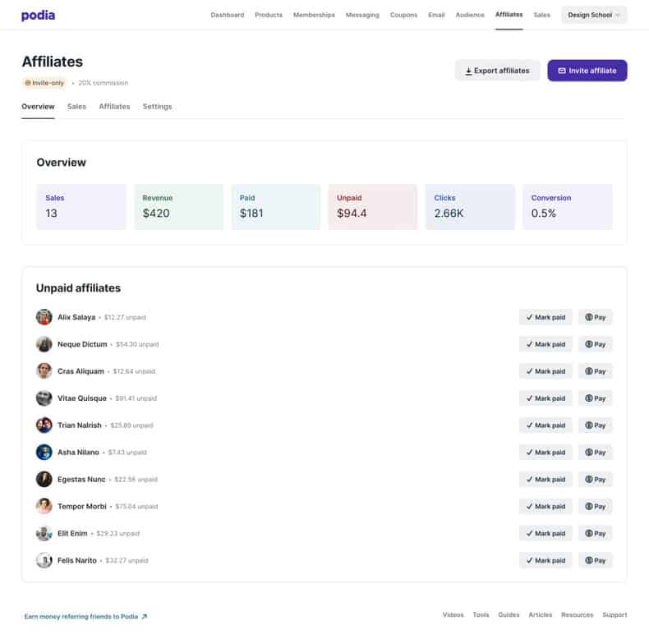Viewport: 649px width, 644px height.
Task: Mark Vitae Quisque as paid
Action: (x=545, y=398)
